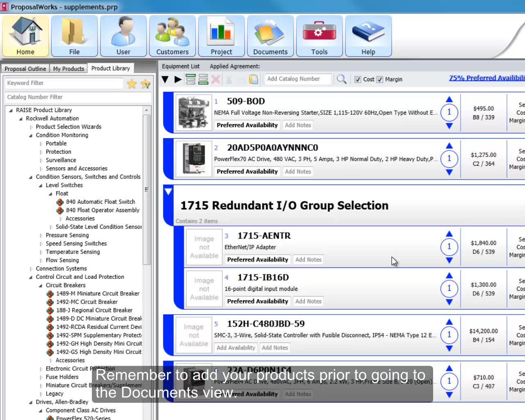Click Add Notes for 1715-IB16D
Image resolution: width=525 pixels, height=420 pixels.
pos(308,301)
